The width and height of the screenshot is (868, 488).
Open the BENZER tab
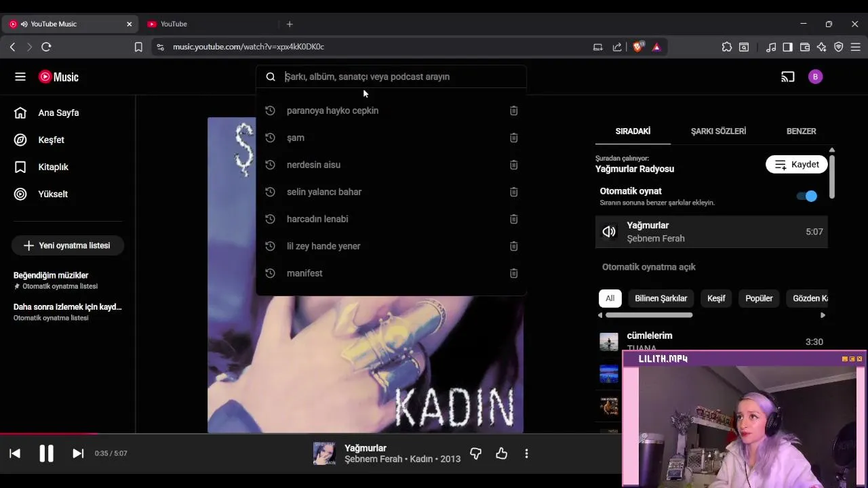pos(801,131)
